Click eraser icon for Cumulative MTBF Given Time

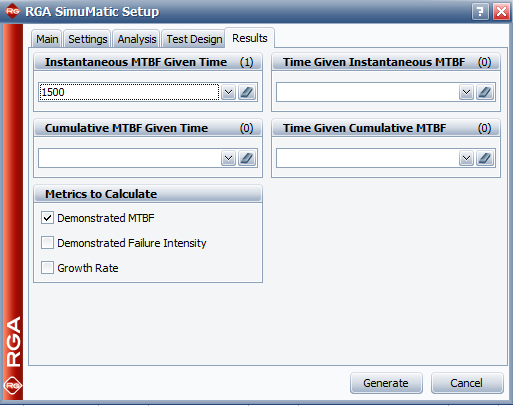pyautogui.click(x=247, y=158)
